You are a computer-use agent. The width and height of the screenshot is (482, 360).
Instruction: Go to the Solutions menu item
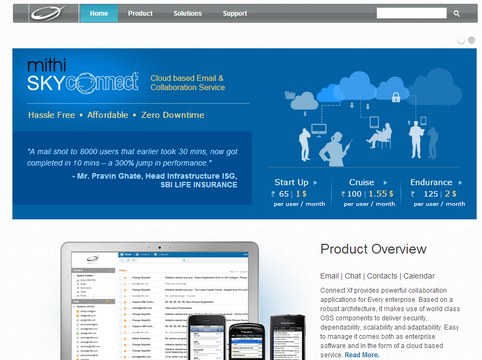tap(188, 14)
